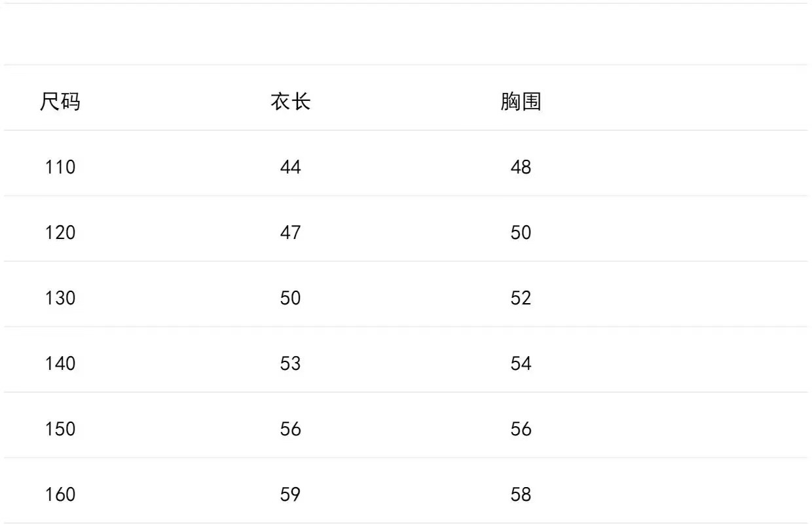Image resolution: width=812 pixels, height=529 pixels.
Task: Click the 胸围 value 48 for size 110
Action: pos(521,168)
